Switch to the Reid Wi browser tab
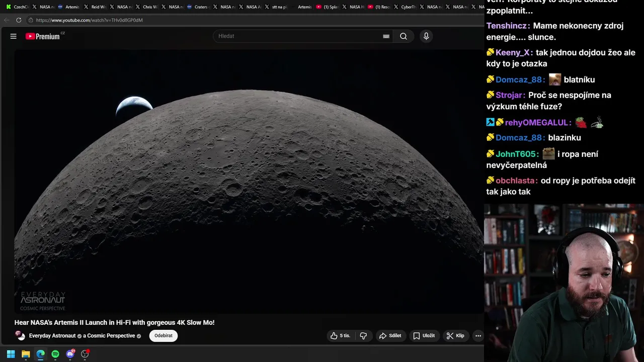The height and width of the screenshot is (362, 644). (95, 7)
